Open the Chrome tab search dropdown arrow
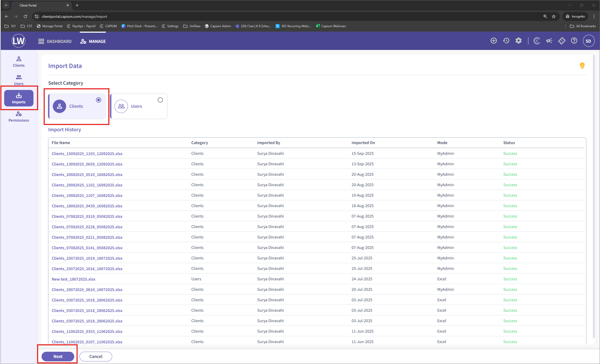 point(6,5)
